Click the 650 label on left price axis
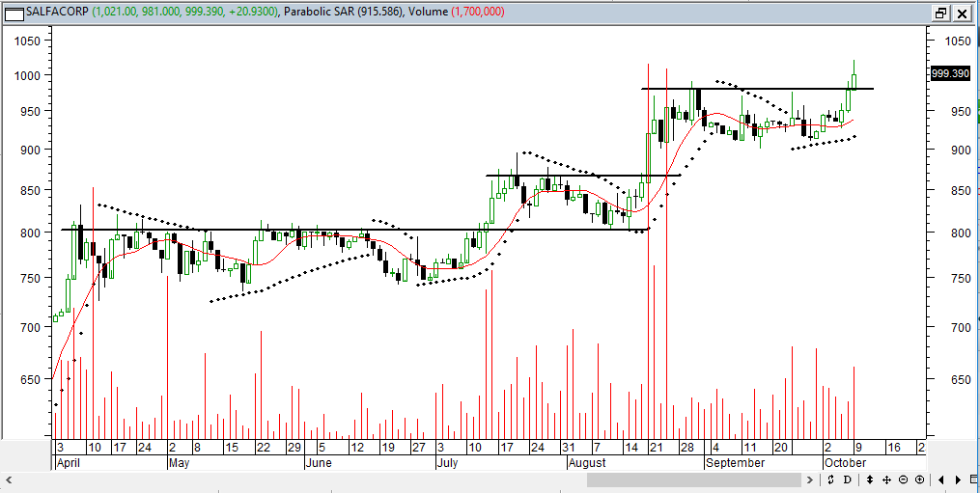 [x=29, y=379]
